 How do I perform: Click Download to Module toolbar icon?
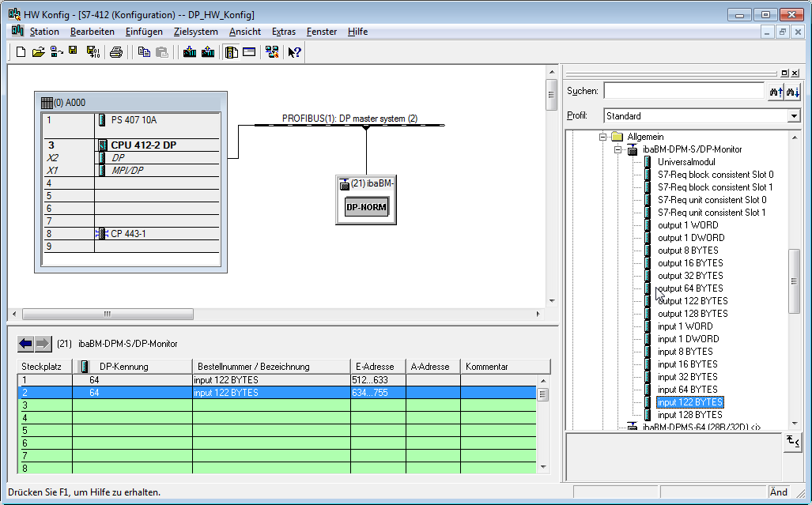190,52
